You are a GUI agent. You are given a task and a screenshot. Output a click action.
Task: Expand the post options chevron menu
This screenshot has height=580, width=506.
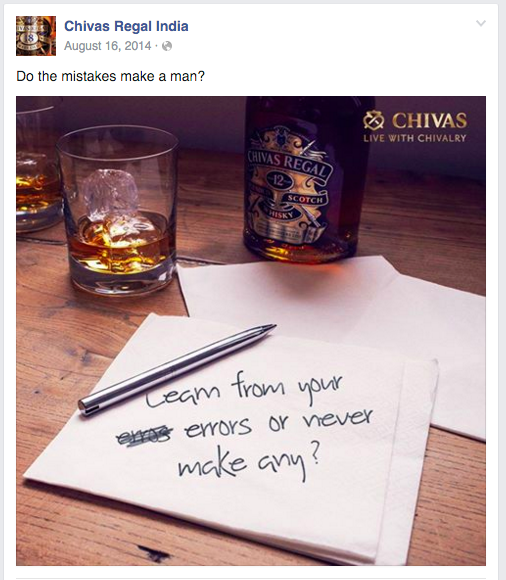(480, 24)
